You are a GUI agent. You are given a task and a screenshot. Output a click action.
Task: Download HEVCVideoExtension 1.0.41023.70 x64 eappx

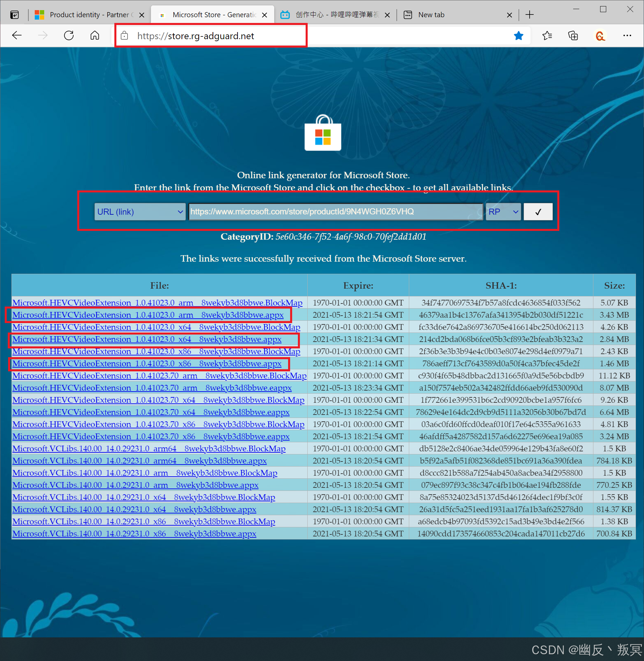151,412
